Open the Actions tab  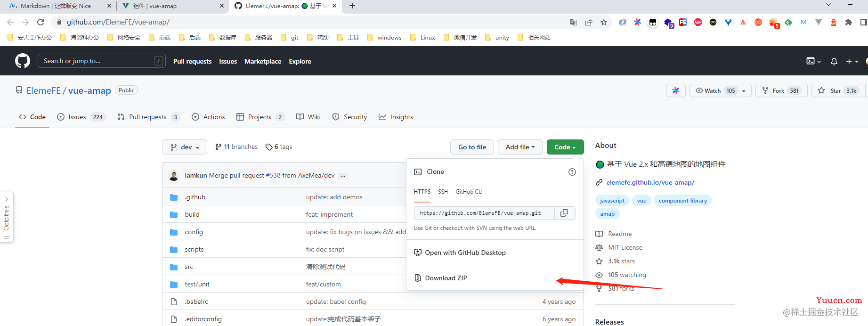coord(208,117)
